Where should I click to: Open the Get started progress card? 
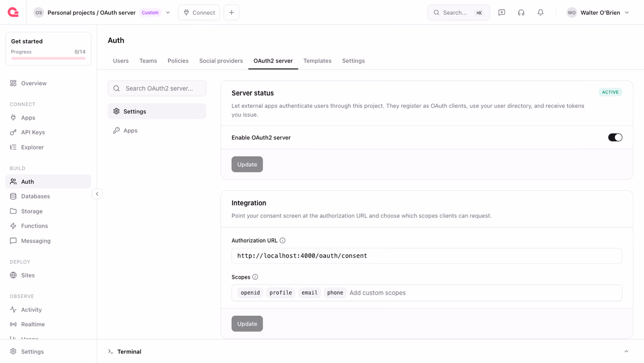click(x=48, y=49)
